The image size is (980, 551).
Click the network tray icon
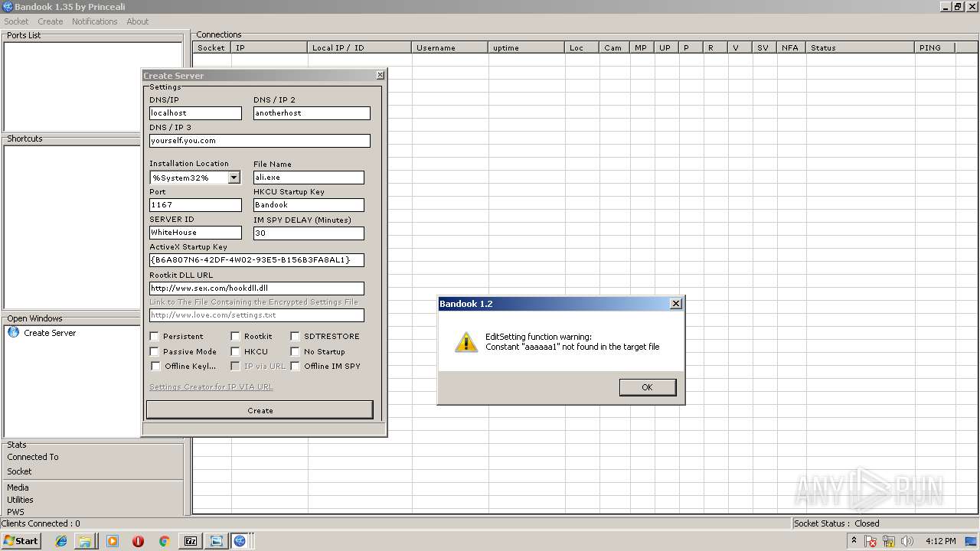pyautogui.click(x=889, y=541)
